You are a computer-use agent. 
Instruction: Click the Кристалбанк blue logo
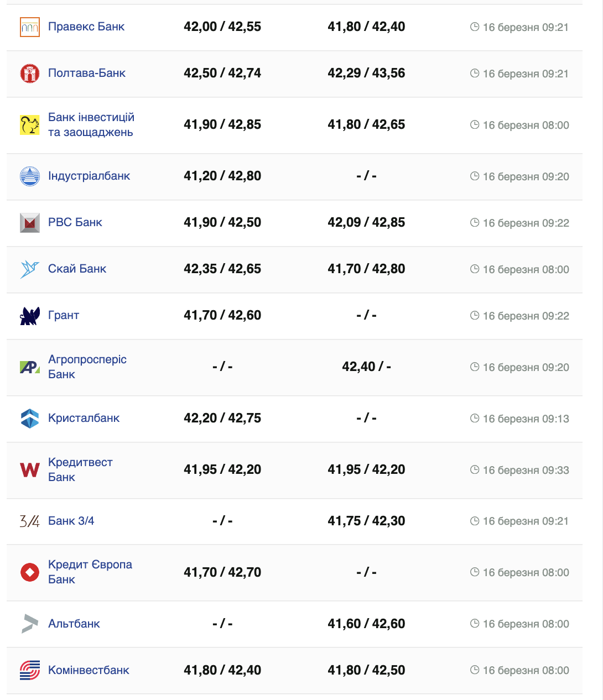(x=30, y=419)
